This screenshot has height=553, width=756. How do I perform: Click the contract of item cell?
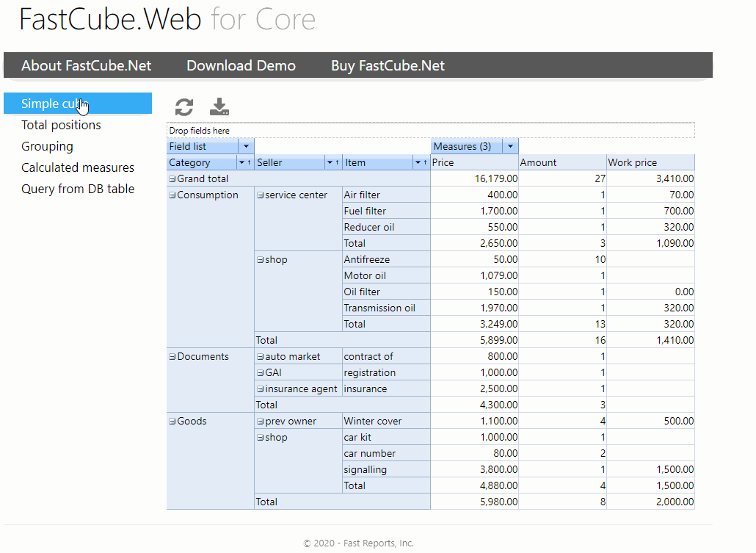(386, 357)
